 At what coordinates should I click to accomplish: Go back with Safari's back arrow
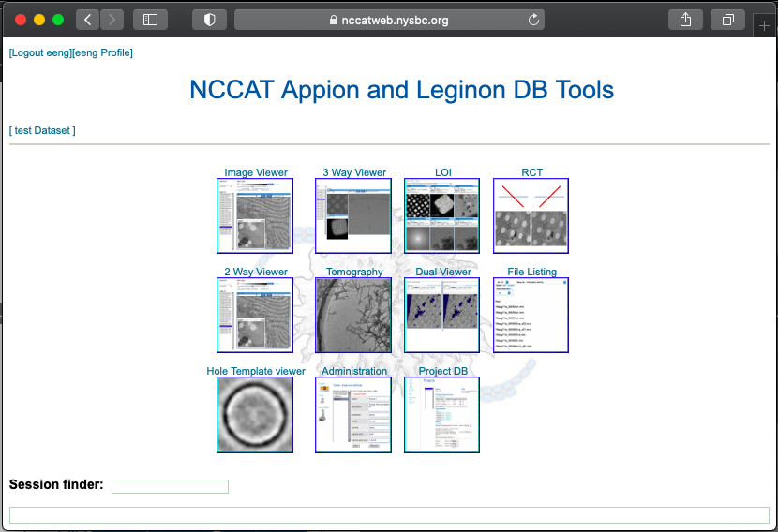click(87, 20)
